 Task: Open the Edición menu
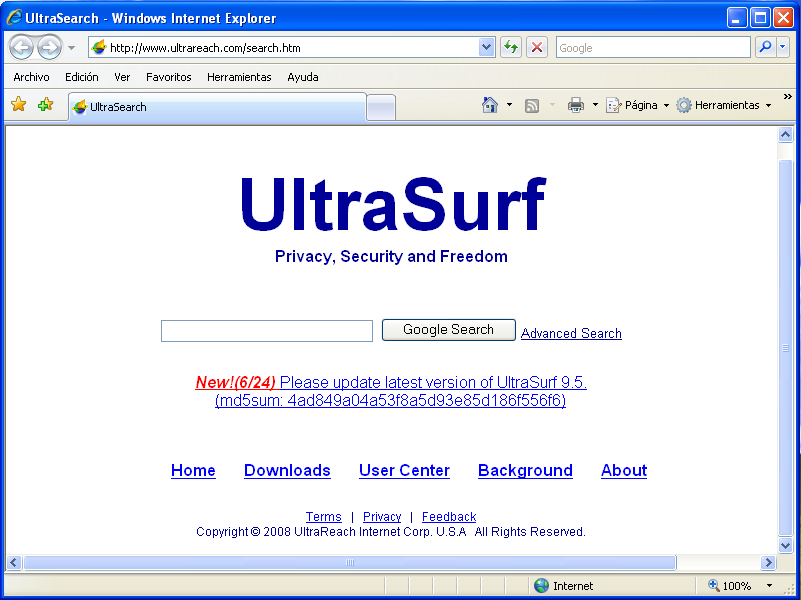(81, 77)
